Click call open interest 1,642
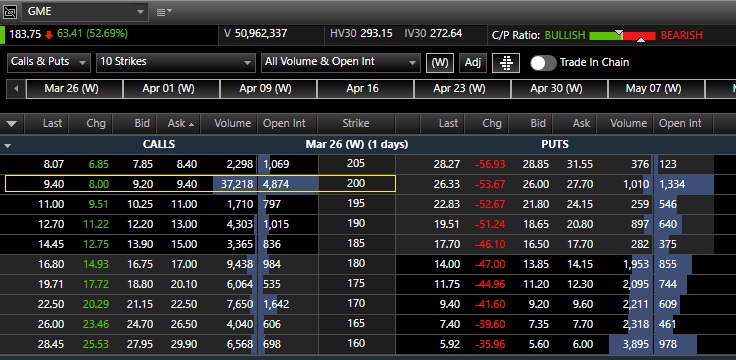 point(276,304)
